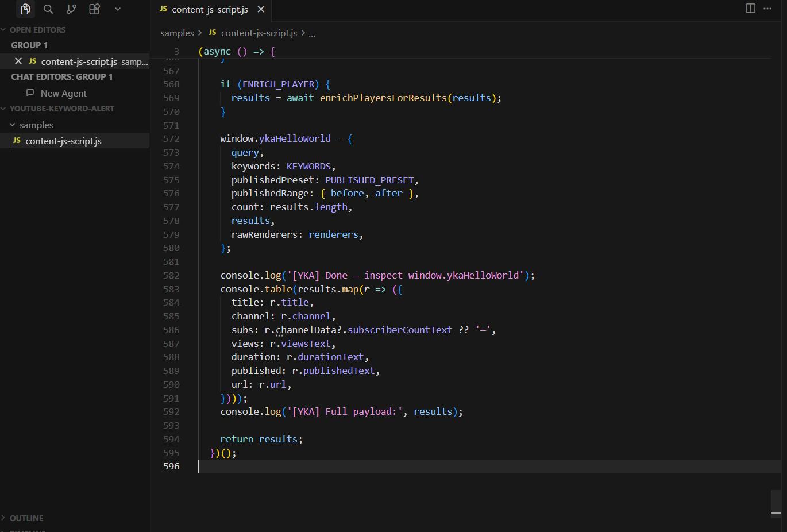Click the breadcrumb ellipsis symbol

tap(312, 33)
